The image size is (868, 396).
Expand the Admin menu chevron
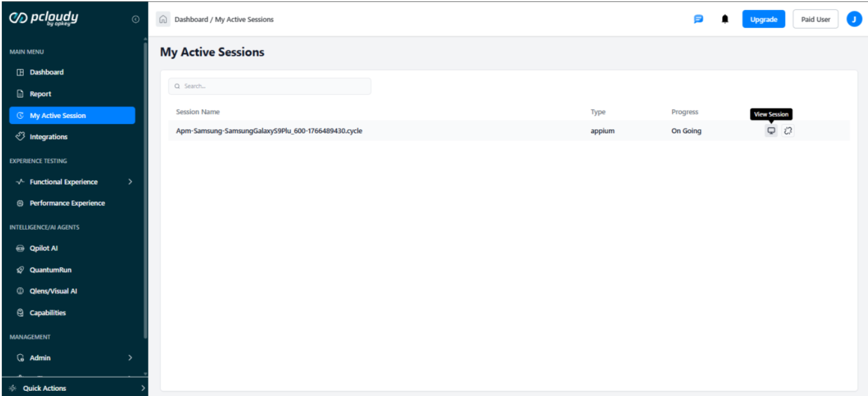coord(130,358)
